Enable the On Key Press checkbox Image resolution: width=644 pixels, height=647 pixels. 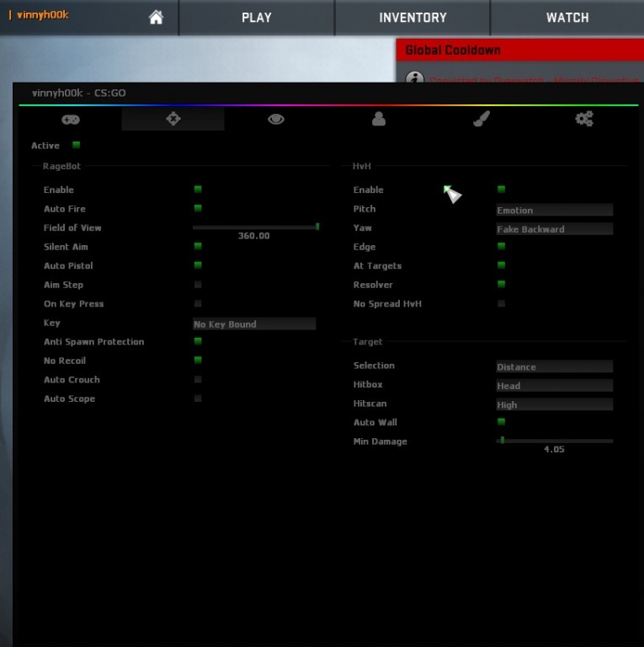[198, 303]
